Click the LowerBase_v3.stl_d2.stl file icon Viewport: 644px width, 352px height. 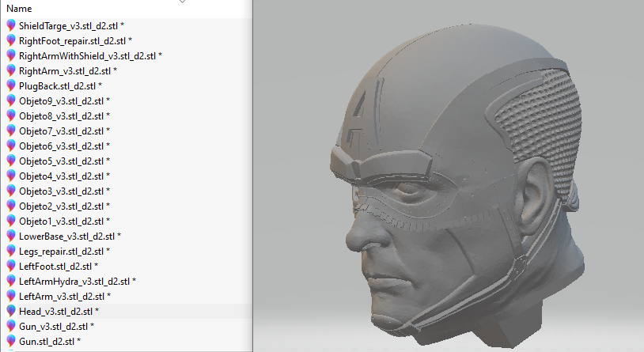(11, 237)
